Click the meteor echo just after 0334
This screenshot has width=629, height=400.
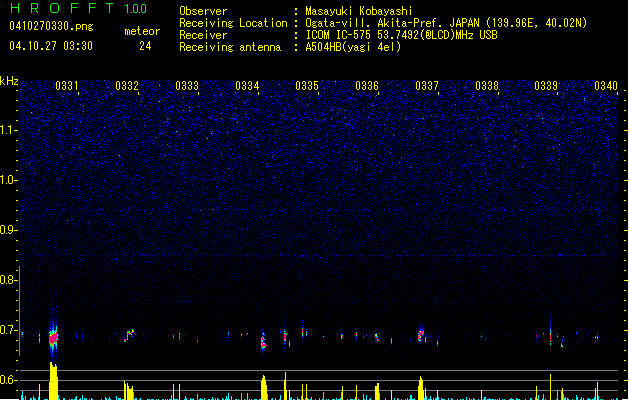[264, 341]
